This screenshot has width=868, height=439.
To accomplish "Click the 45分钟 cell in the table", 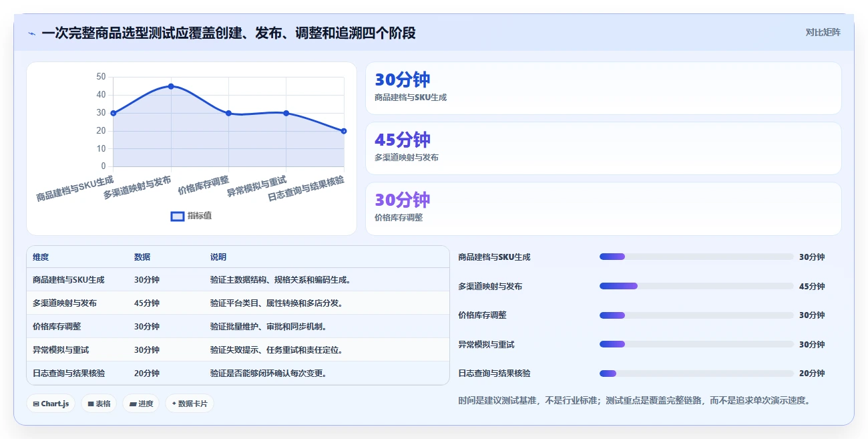I will [x=147, y=303].
